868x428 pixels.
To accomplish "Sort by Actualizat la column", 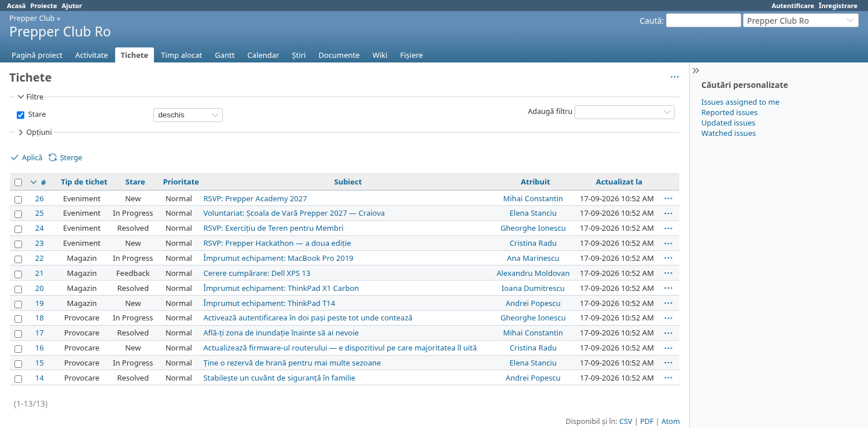I will tap(619, 182).
